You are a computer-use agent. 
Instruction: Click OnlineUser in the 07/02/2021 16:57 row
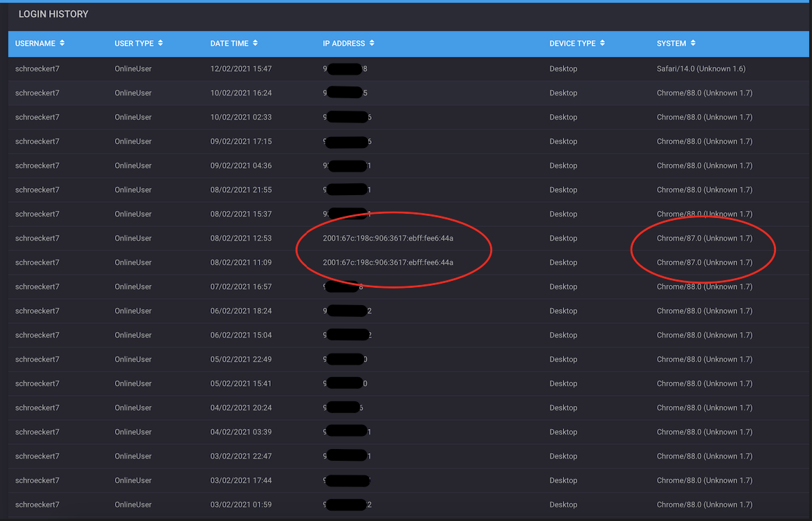133,286
